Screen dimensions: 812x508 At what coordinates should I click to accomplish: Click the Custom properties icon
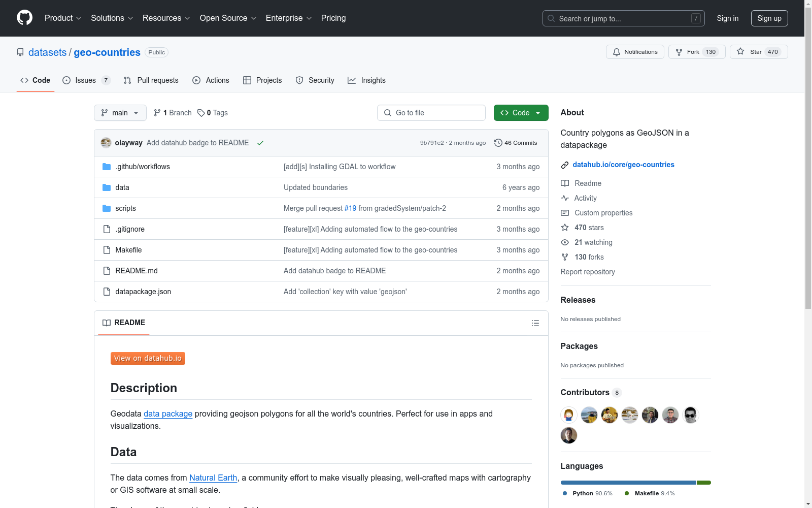click(x=565, y=213)
